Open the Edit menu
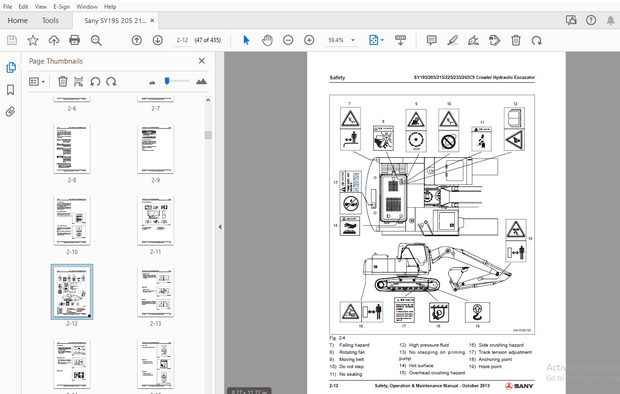The height and width of the screenshot is (394, 620). (23, 6)
